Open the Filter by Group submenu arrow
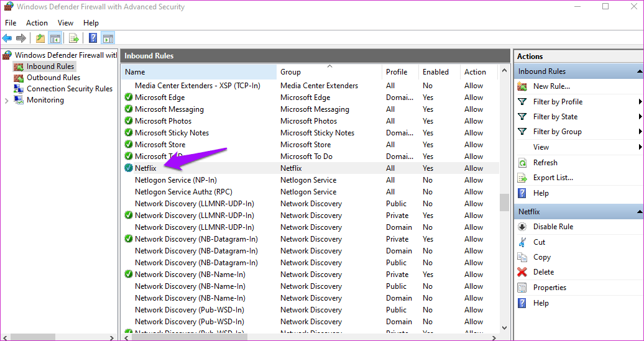Image resolution: width=644 pixels, height=341 pixels. tap(640, 132)
